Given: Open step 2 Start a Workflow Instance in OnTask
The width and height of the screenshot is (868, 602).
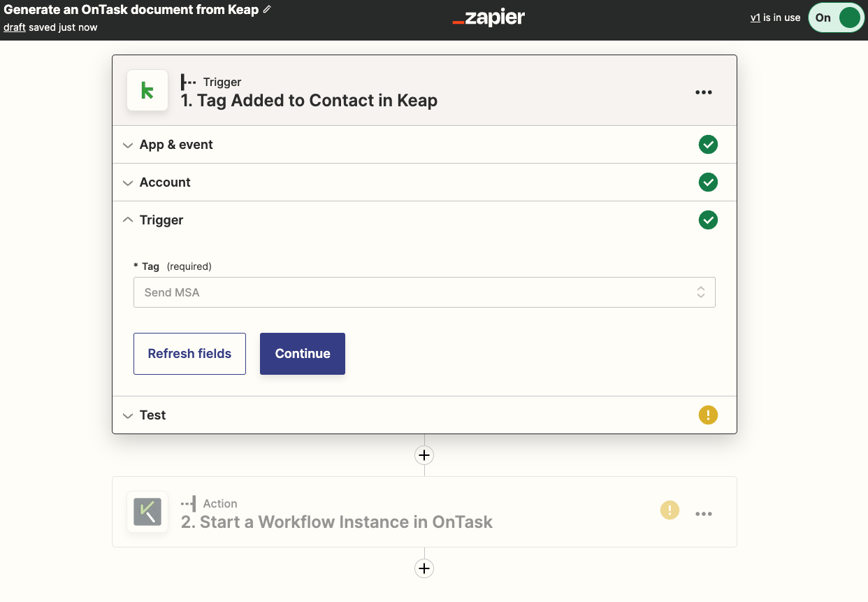Looking at the screenshot, I should 424,512.
